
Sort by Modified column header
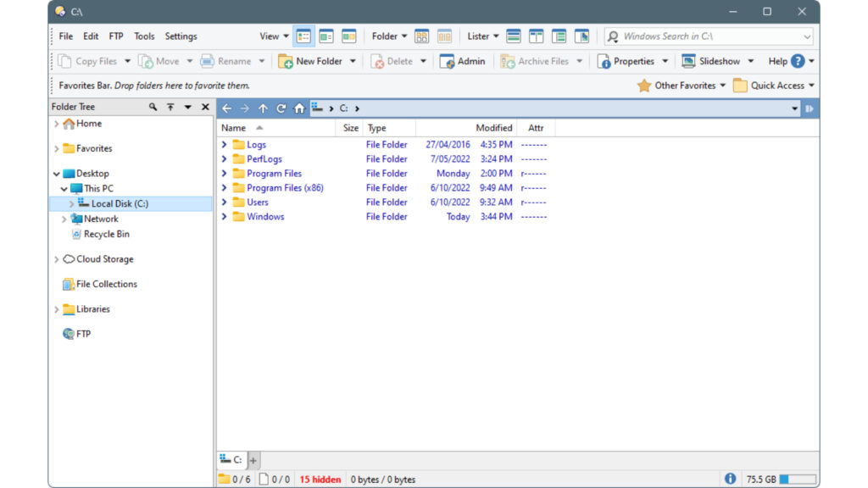[x=465, y=128]
